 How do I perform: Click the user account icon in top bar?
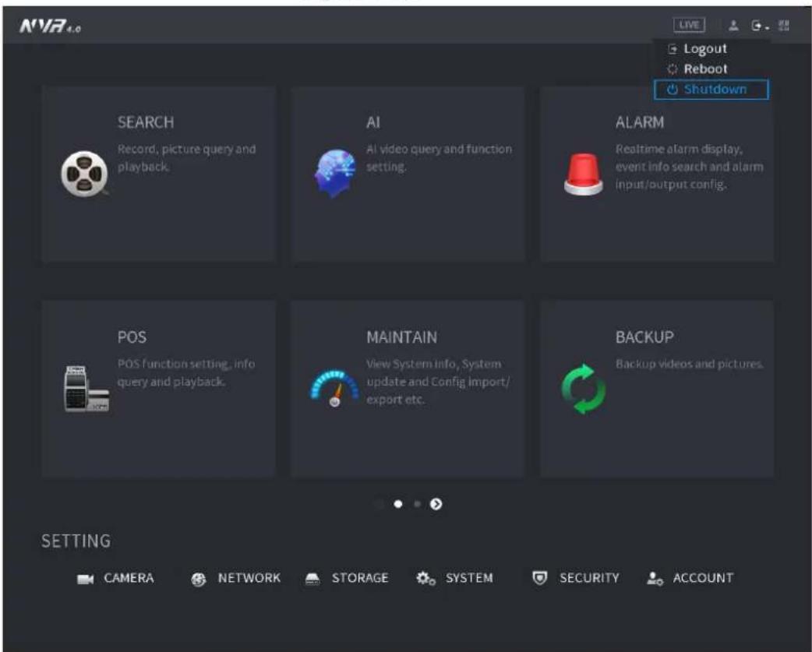click(733, 26)
